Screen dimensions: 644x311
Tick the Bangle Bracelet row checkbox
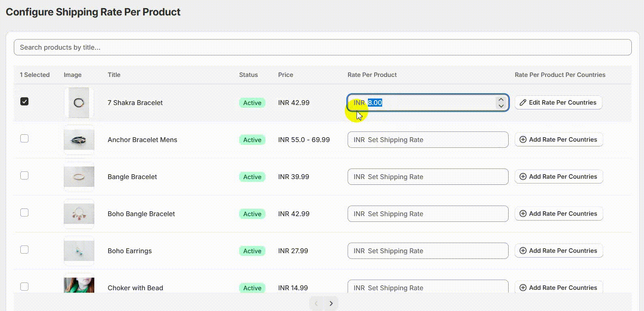tap(24, 175)
